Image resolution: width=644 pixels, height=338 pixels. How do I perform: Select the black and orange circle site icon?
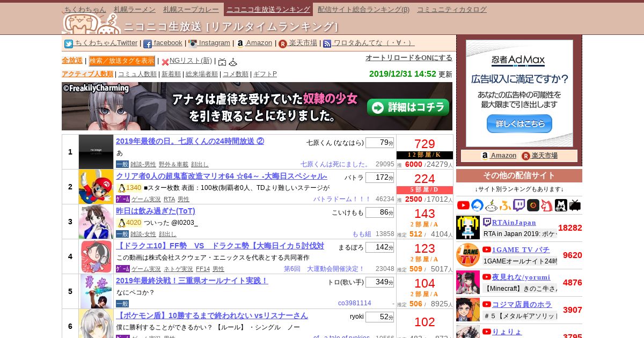coord(533,205)
